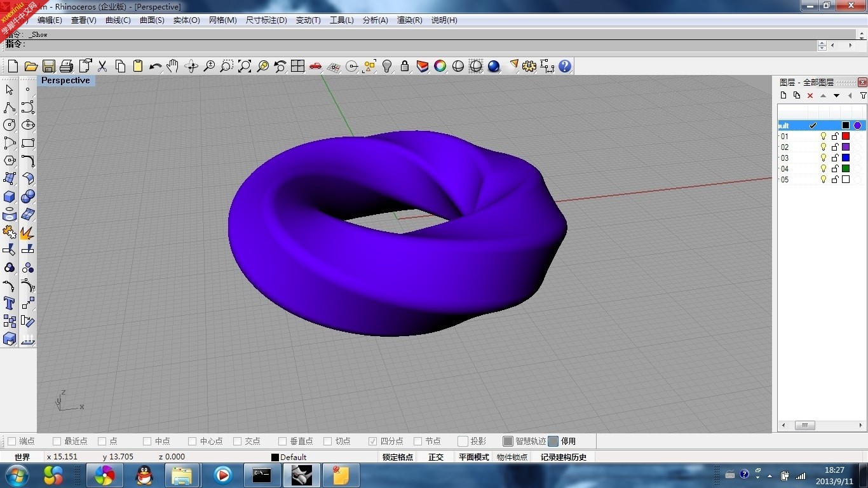This screenshot has width=868, height=488.
Task: Enable the 中点 osnap checkbox
Action: tap(147, 441)
